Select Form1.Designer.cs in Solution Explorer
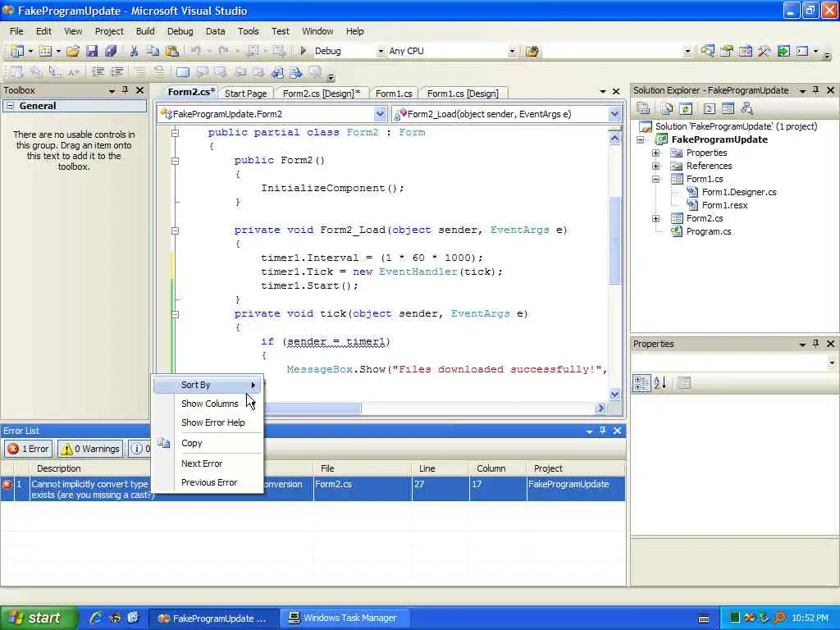 pyautogui.click(x=739, y=192)
